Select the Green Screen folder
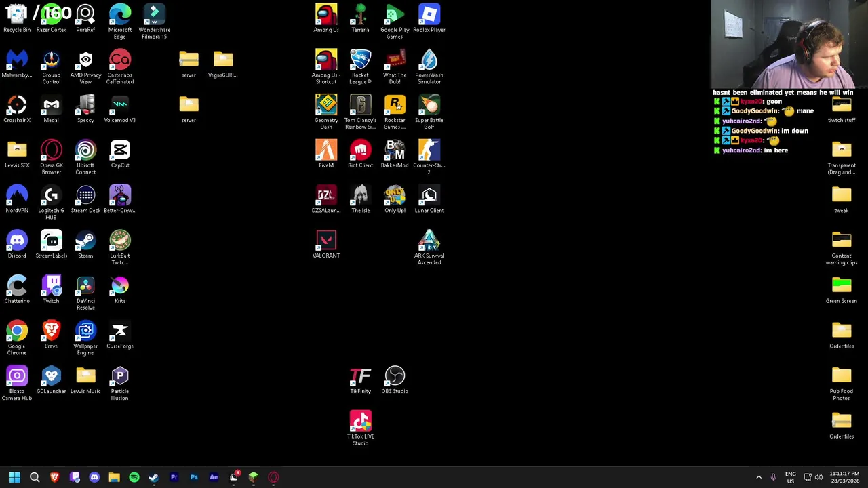 [842, 290]
